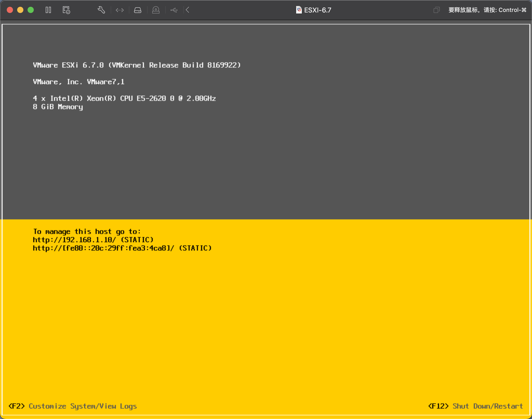The height and width of the screenshot is (419, 532).
Task: Click the ESXI-6.7 window title text
Action: tap(318, 10)
